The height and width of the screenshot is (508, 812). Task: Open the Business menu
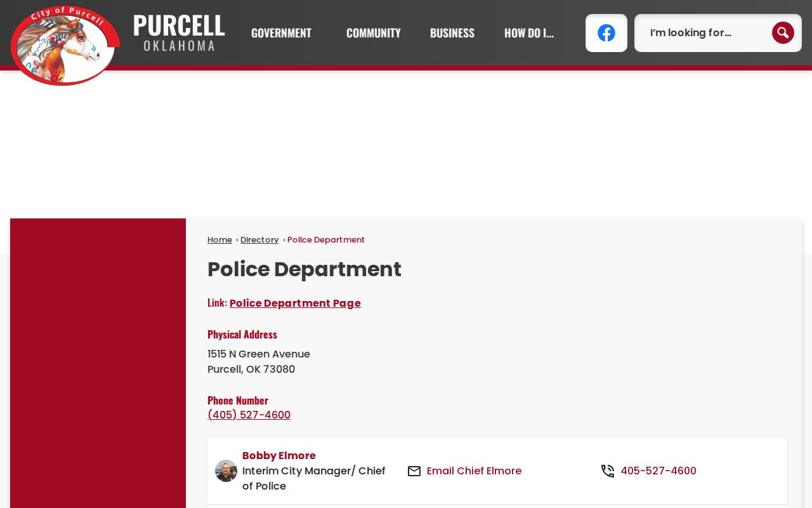coord(452,33)
